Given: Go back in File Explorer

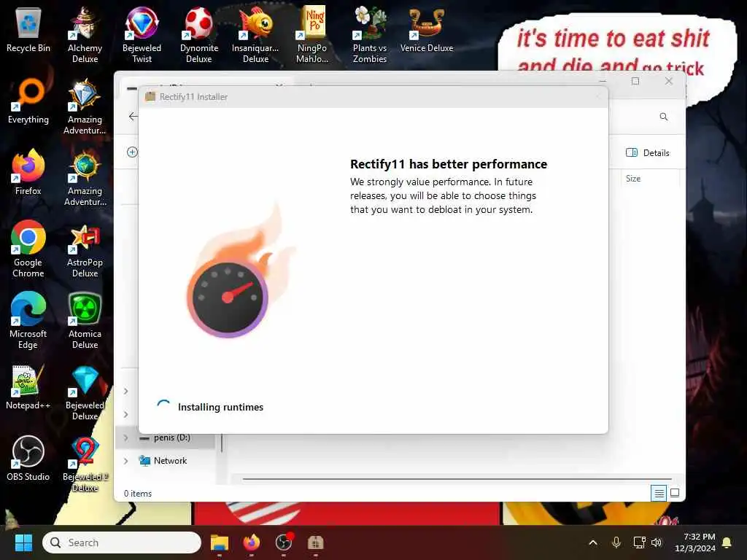Looking at the screenshot, I should pos(133,116).
